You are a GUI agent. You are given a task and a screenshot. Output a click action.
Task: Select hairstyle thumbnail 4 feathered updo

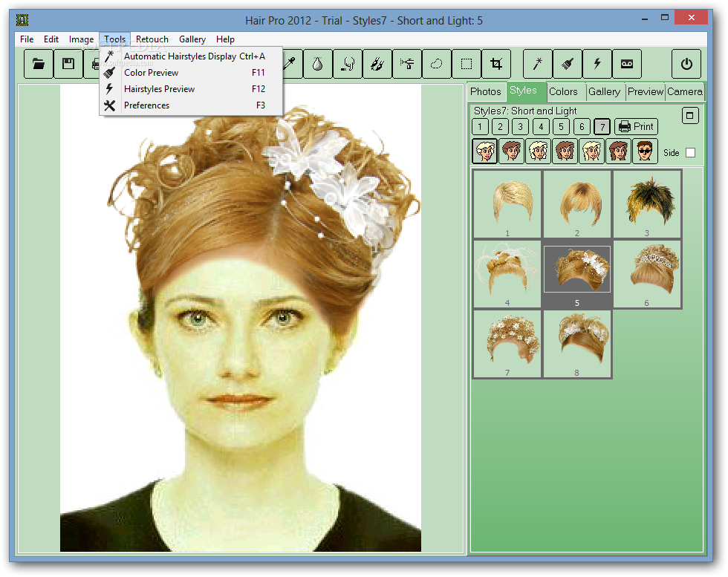coord(507,274)
